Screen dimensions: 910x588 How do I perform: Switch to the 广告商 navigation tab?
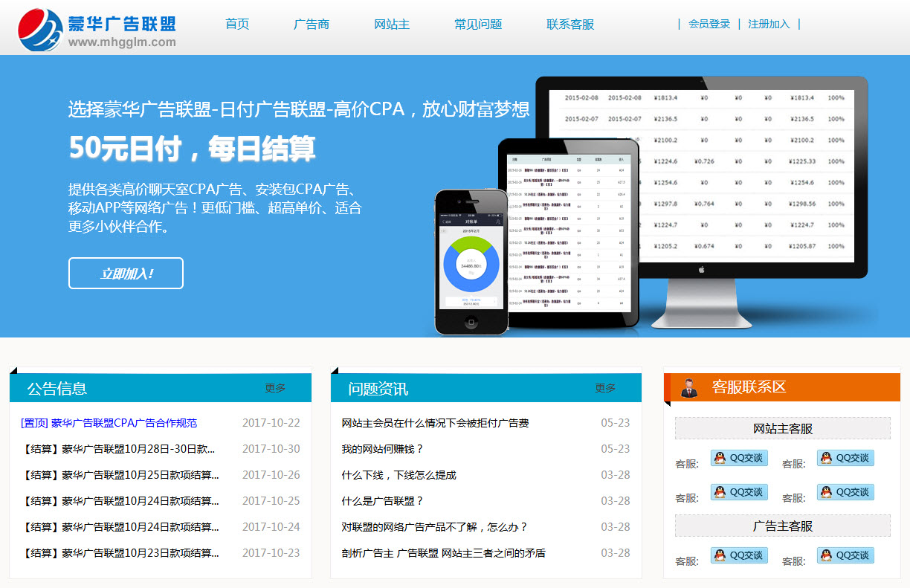(311, 24)
